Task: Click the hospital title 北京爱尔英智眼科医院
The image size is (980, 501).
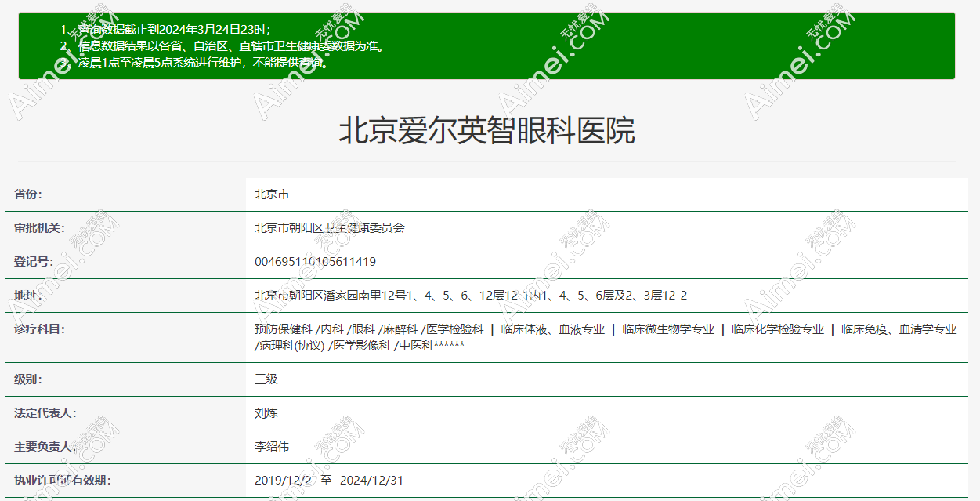Action: click(x=486, y=130)
